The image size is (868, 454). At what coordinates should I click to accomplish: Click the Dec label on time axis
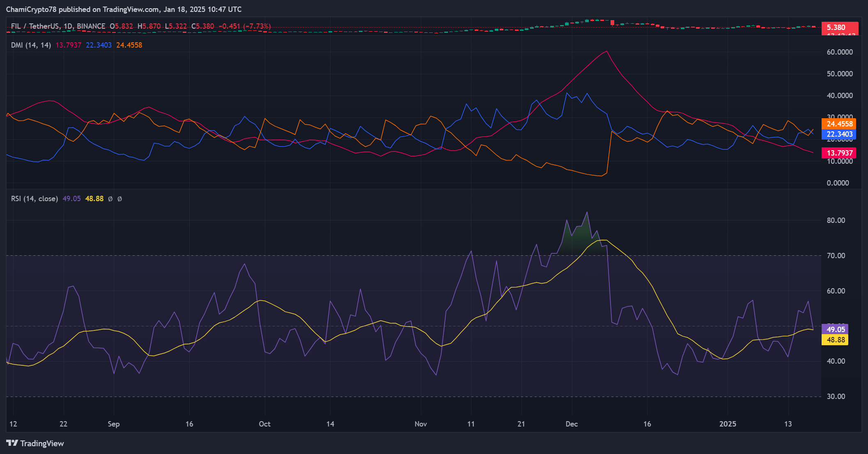(x=571, y=424)
